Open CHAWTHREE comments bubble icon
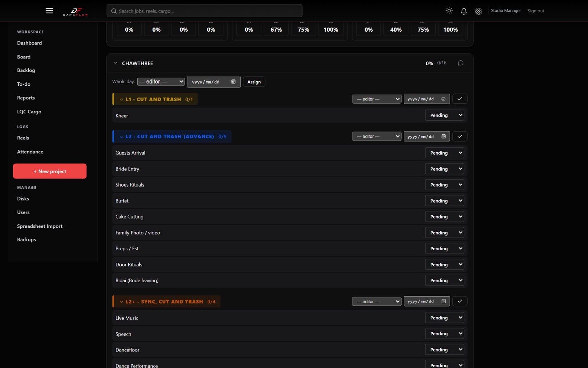588x368 pixels. pos(460,63)
